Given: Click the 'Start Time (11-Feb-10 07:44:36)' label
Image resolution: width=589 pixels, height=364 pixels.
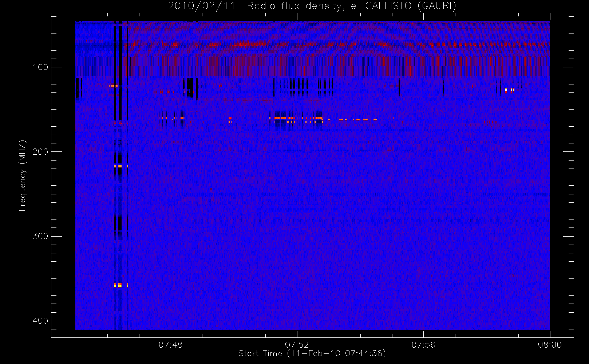Looking at the screenshot, I should [312, 353].
